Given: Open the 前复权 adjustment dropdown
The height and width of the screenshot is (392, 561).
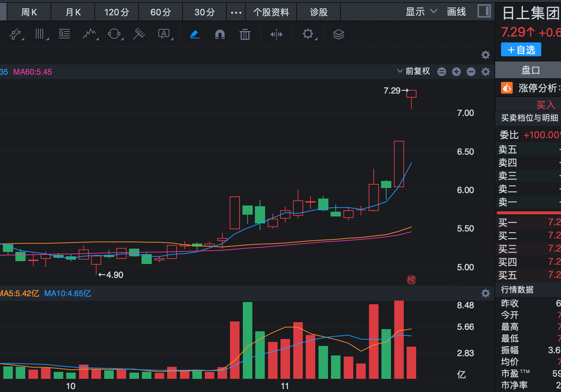Looking at the screenshot, I should click(x=416, y=71).
